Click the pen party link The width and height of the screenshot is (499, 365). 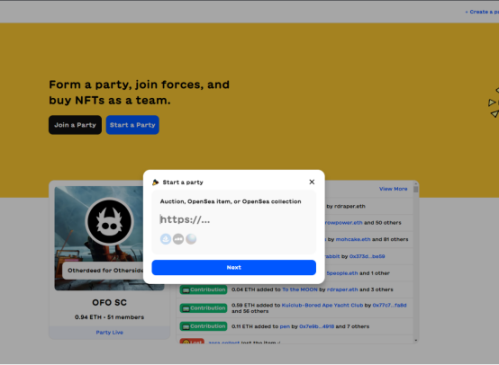285,326
